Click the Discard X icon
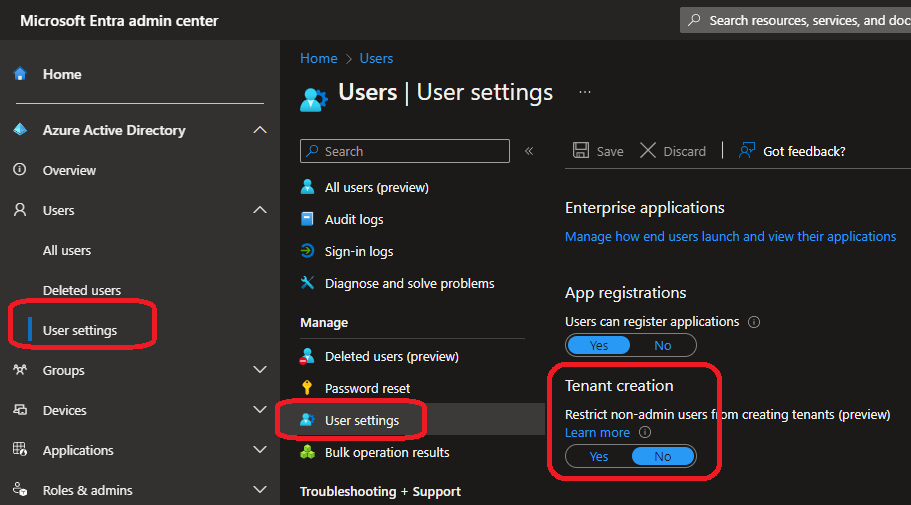This screenshot has height=505, width=911. pos(648,151)
